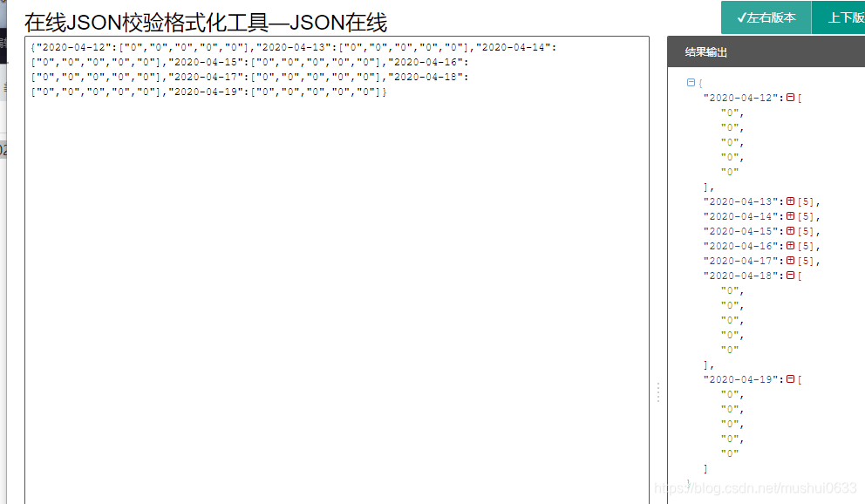Expand the "2020-04-13" array node
The width and height of the screenshot is (865, 504).
[791, 201]
